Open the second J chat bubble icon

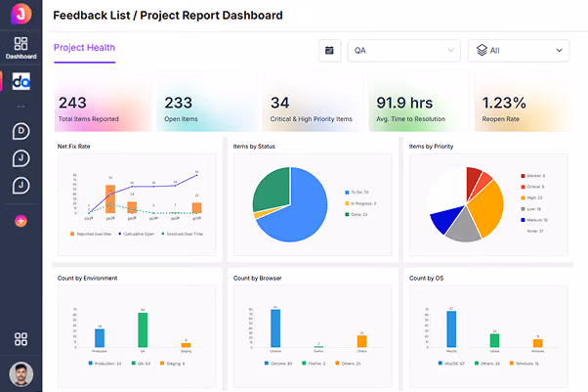21,186
